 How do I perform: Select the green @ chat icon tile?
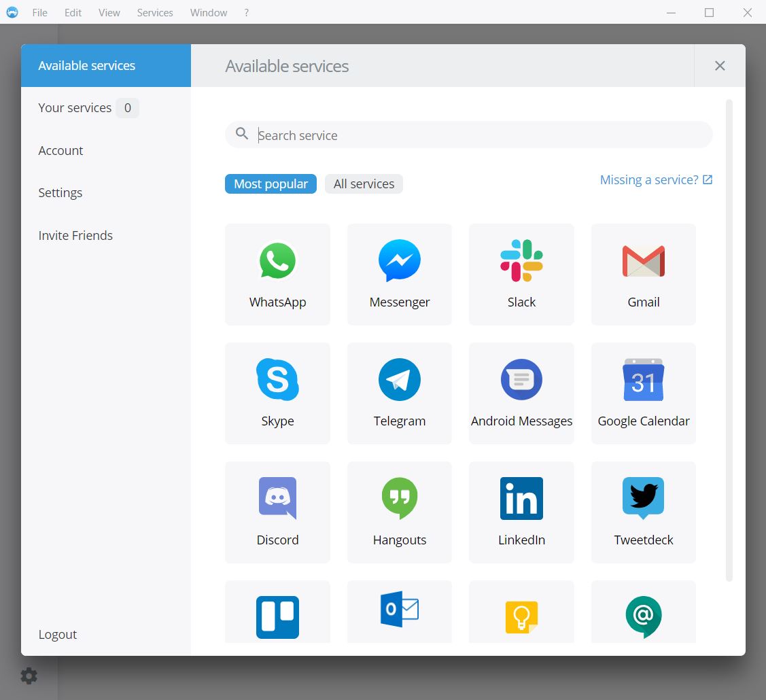[644, 612]
